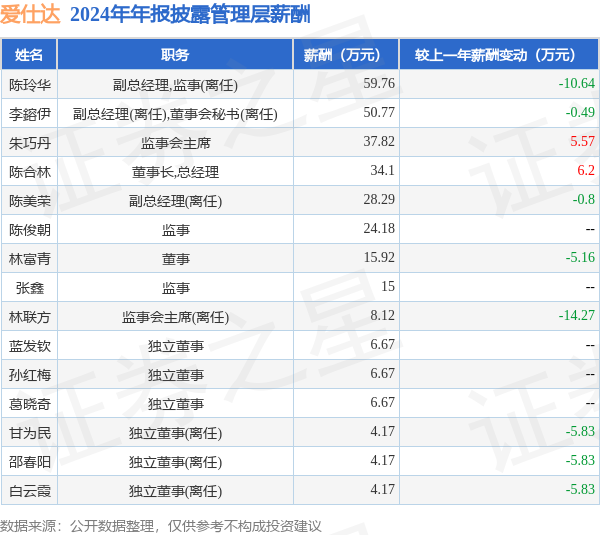Click the position 董事长,总经理
Image resolution: width=600 pixels, height=535 pixels.
175,172
